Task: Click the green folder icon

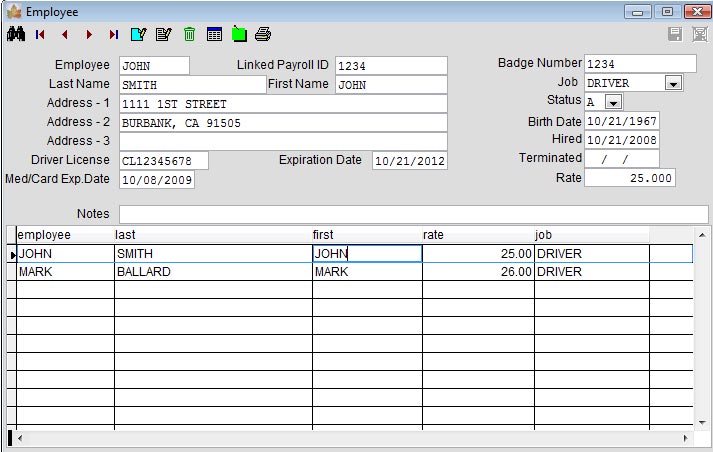Action: tap(239, 35)
